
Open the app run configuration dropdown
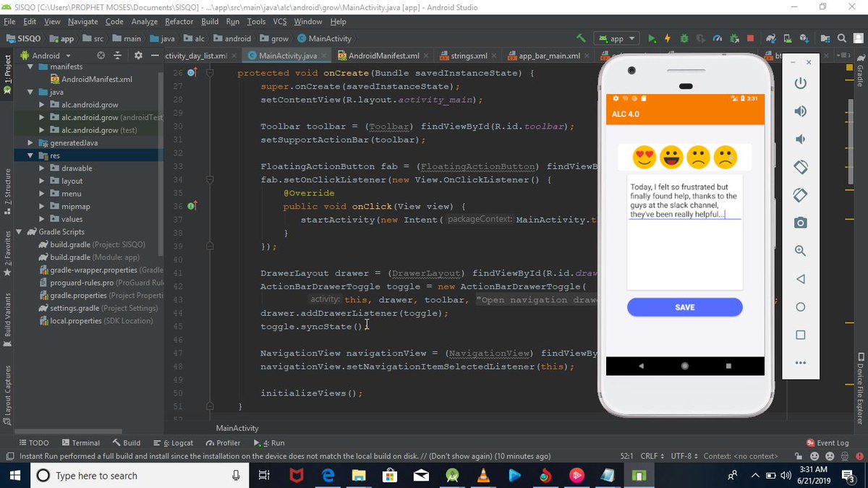click(616, 38)
